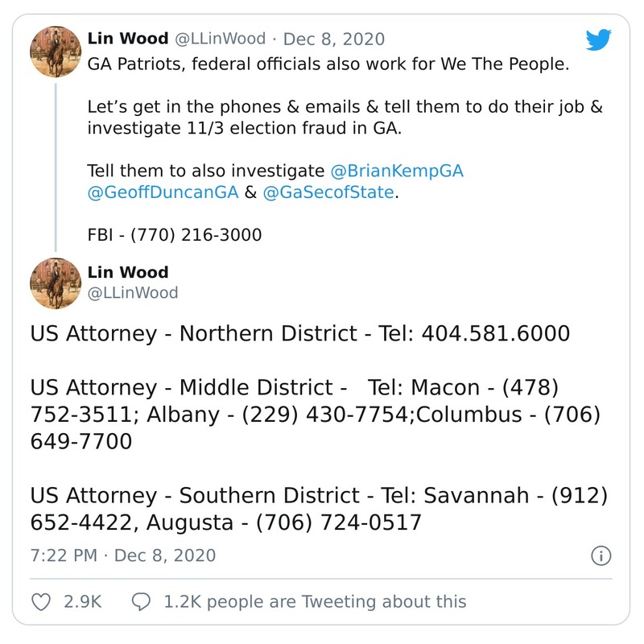Click the @LLinWood handle below the lower name
Viewport: 644px width, 644px height.
[132, 293]
